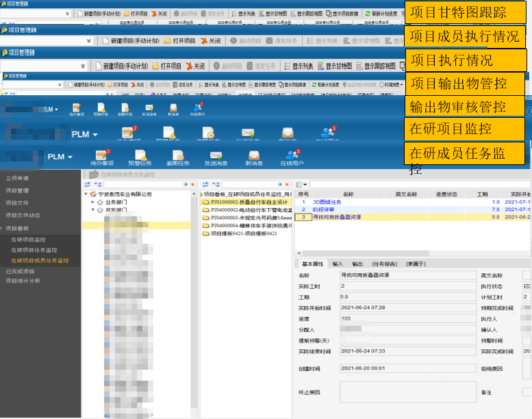Viewport: 532px width, 419px height.
Task: Click refresh icon above the project board list
Action: tap(205, 184)
